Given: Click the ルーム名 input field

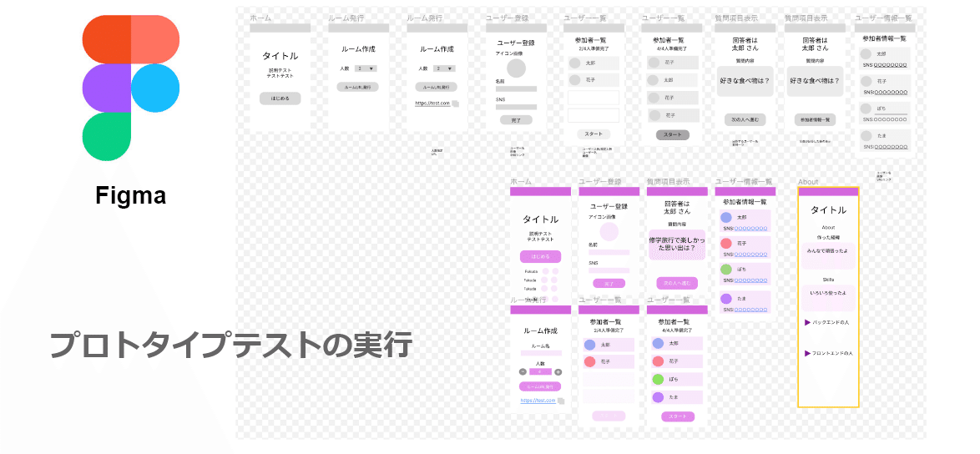Looking at the screenshot, I should [541, 354].
